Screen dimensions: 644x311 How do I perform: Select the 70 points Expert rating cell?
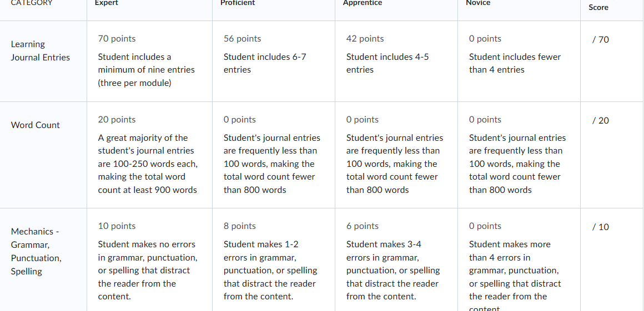(x=149, y=61)
